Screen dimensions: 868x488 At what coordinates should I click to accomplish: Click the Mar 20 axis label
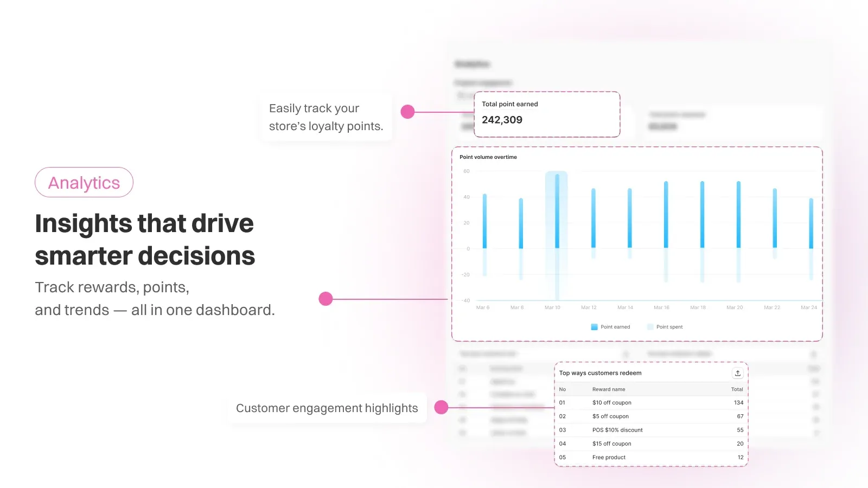[x=735, y=307]
